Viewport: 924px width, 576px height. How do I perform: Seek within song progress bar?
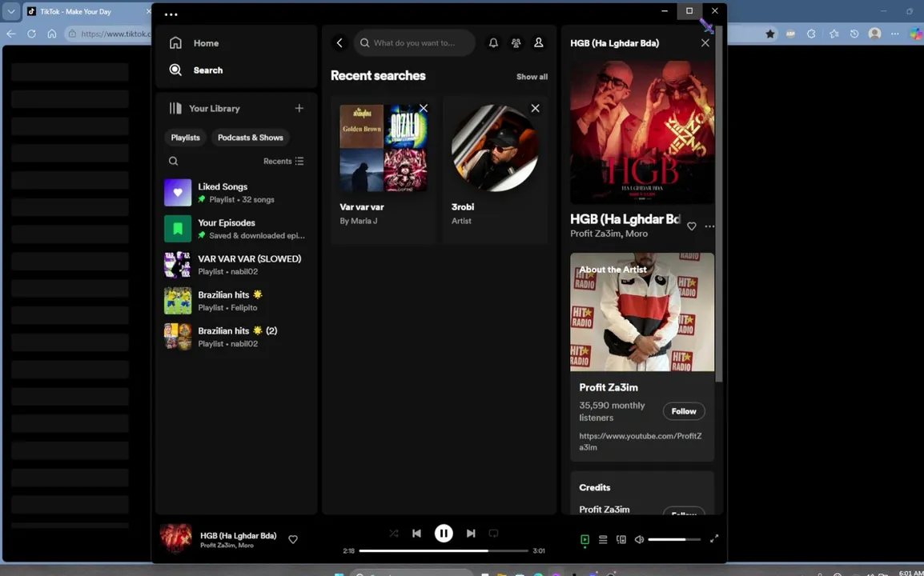pyautogui.click(x=444, y=550)
